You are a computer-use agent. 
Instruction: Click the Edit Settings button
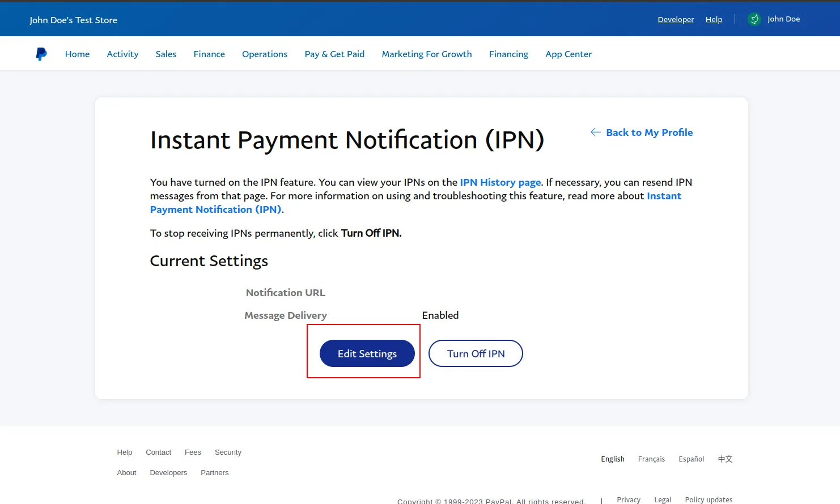click(366, 353)
